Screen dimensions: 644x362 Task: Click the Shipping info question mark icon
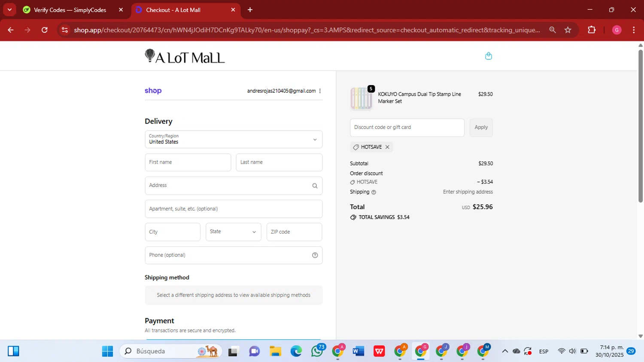374,192
